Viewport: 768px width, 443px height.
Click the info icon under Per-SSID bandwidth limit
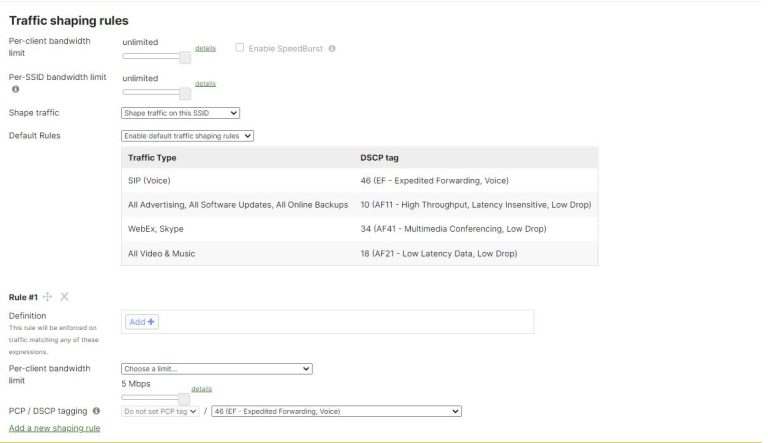15,89
